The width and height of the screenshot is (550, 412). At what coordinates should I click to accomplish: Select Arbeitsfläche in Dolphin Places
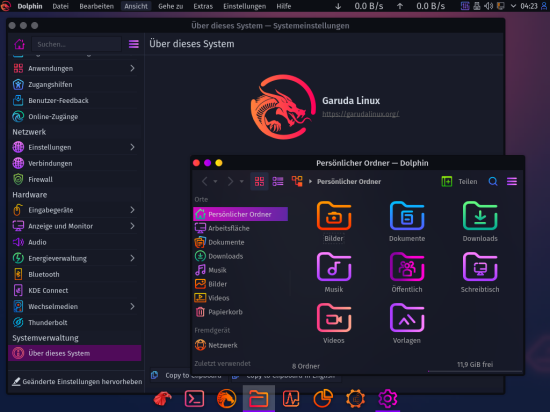click(x=240, y=228)
